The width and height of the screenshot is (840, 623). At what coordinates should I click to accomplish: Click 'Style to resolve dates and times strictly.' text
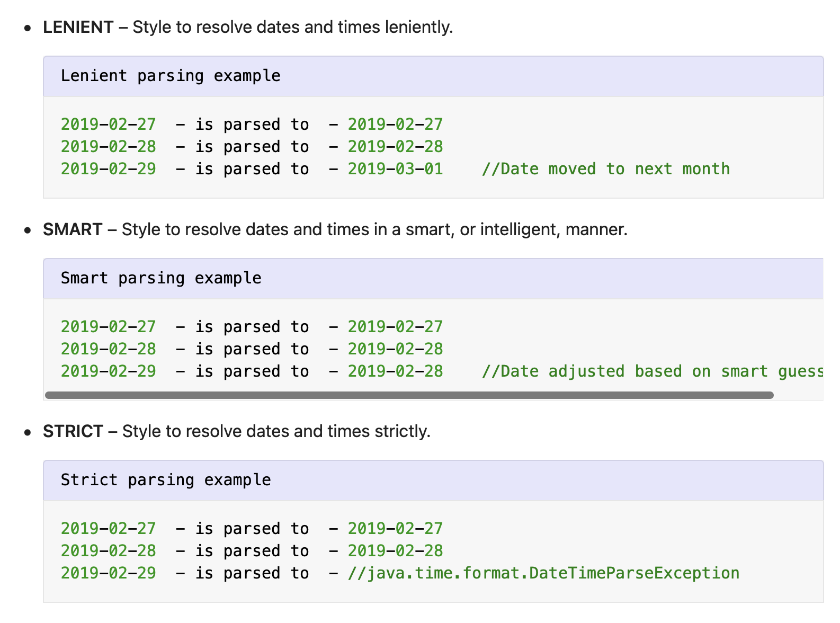[276, 431]
